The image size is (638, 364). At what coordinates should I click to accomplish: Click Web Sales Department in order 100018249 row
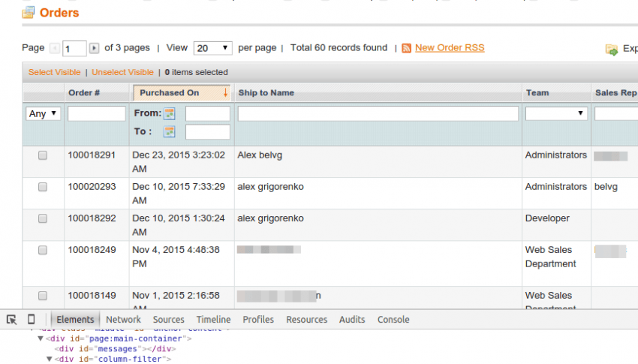(550, 257)
